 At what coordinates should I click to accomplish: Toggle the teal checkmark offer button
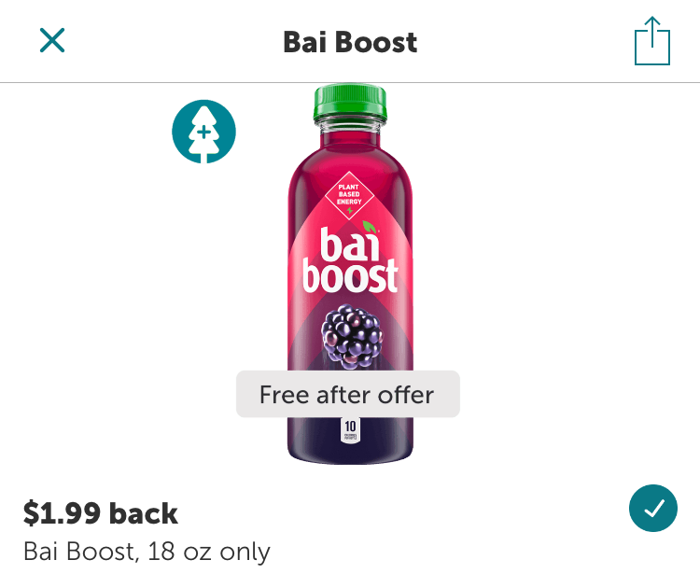tap(653, 508)
